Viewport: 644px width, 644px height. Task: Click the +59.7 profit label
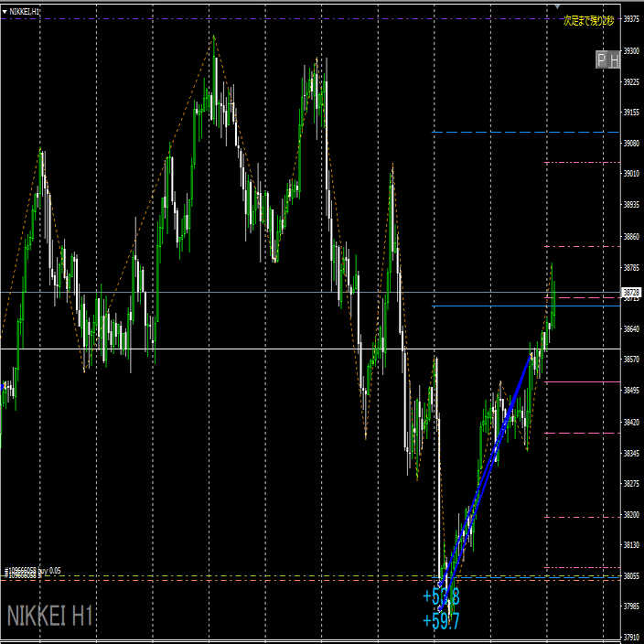tap(441, 620)
